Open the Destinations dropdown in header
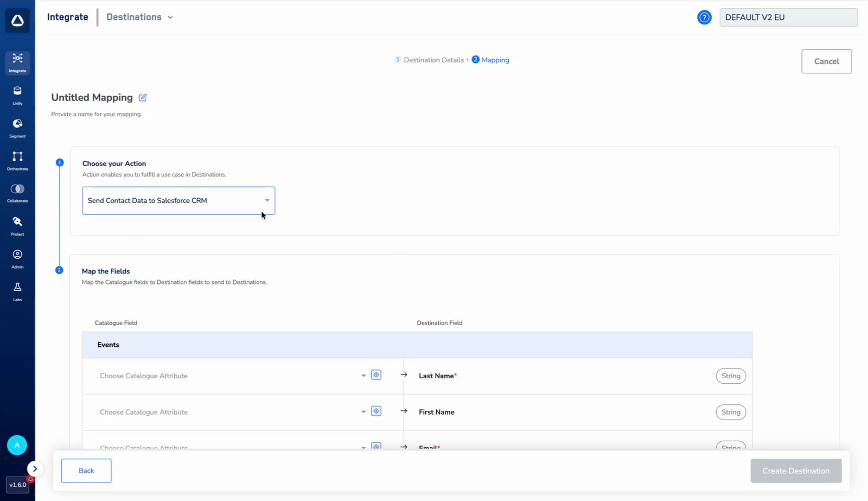This screenshot has width=868, height=501. [139, 17]
